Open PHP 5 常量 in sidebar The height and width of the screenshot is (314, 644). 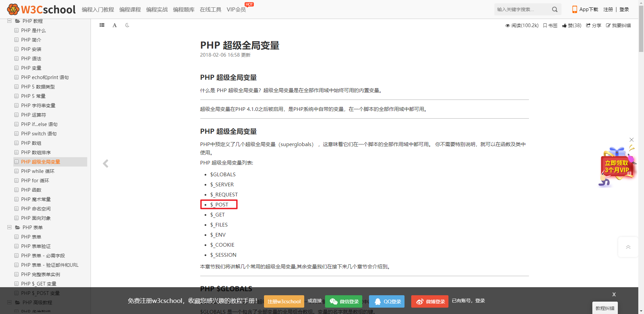(x=33, y=96)
